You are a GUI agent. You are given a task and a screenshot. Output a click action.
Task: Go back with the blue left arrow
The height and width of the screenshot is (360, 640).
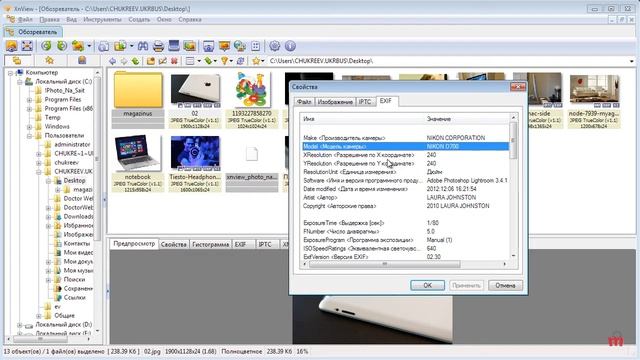112,61
